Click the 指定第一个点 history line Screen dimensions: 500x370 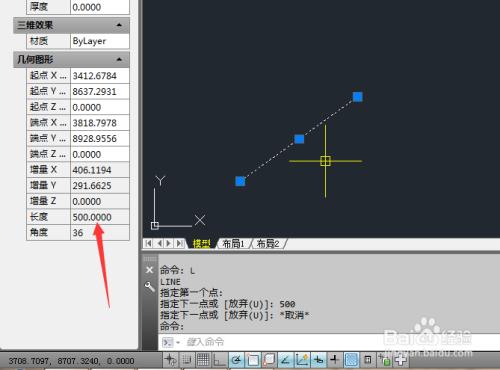(192, 293)
